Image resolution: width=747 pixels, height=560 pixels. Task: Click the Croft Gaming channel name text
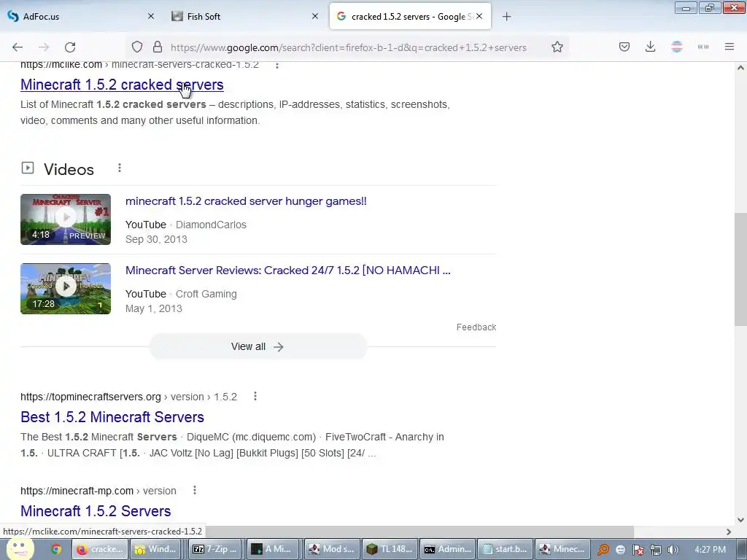(206, 294)
